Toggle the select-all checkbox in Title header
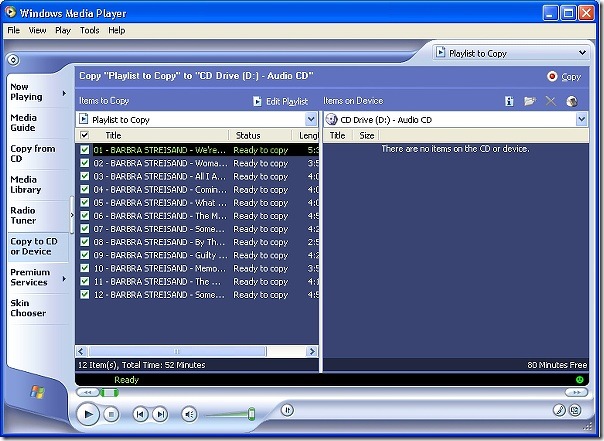604x441 pixels. [84, 135]
